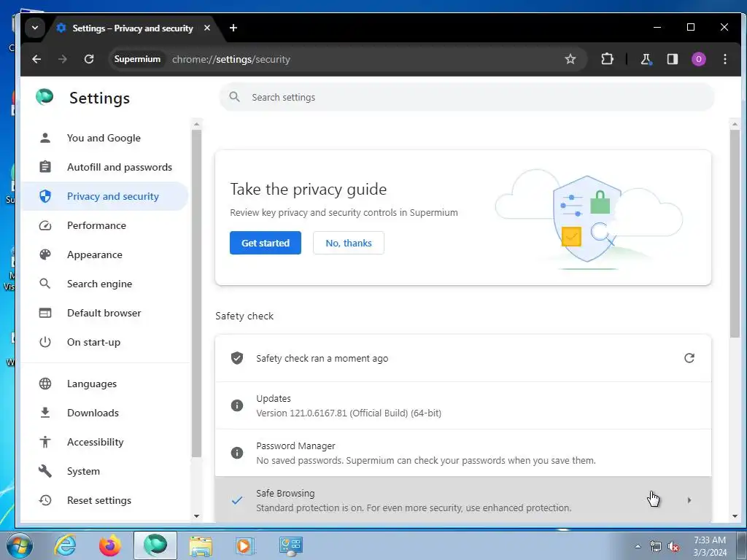Bookmark this page with star icon
The image size is (747, 560).
[x=570, y=59]
